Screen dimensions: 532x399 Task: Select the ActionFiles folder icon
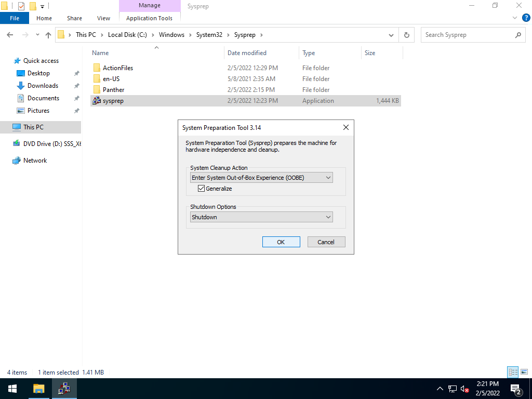97,68
